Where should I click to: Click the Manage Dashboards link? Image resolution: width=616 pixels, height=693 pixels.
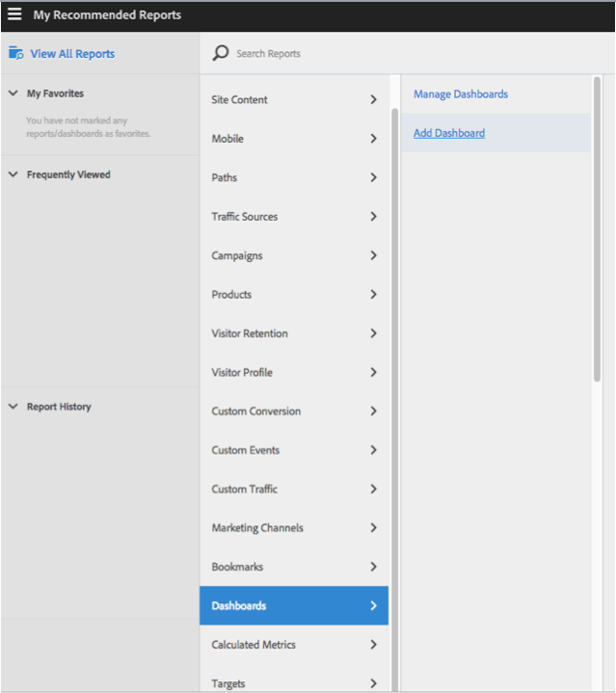(461, 94)
